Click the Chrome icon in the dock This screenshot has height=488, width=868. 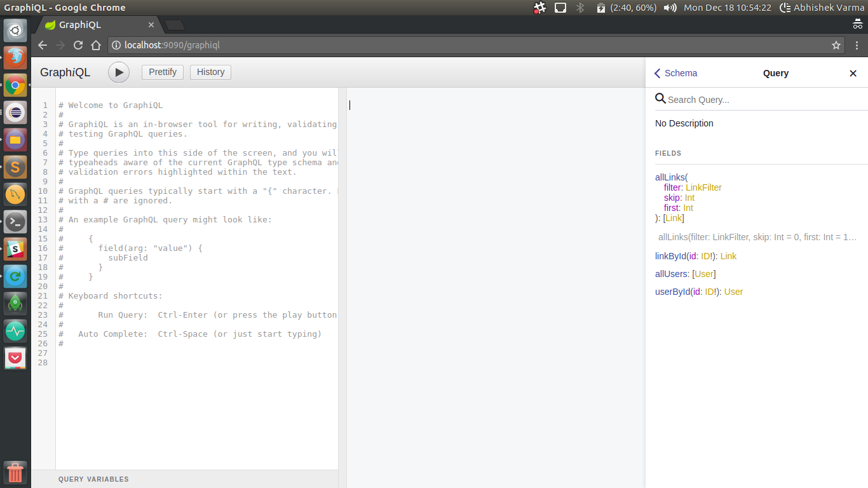tap(15, 85)
